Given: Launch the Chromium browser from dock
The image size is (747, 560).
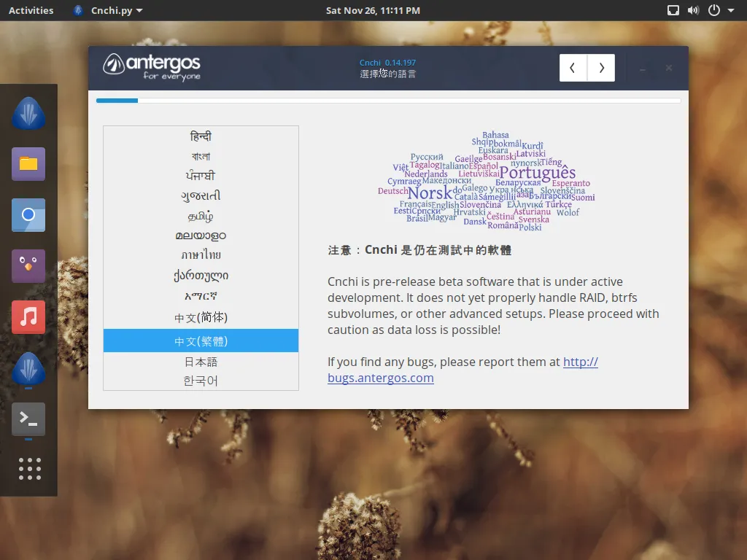Looking at the screenshot, I should click(x=28, y=215).
